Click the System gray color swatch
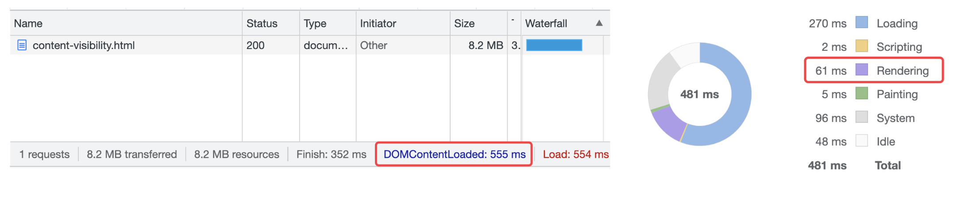Image resolution: width=980 pixels, height=197 pixels. [861, 117]
